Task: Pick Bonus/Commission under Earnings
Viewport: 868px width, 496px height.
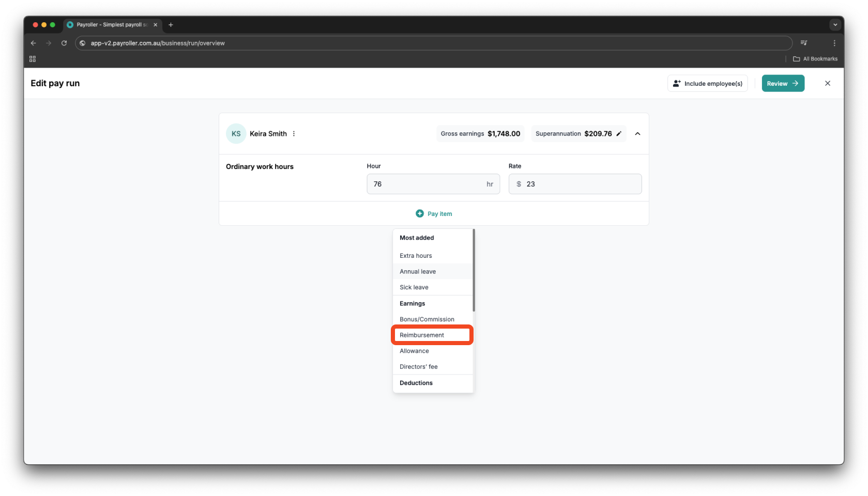Action: tap(427, 319)
